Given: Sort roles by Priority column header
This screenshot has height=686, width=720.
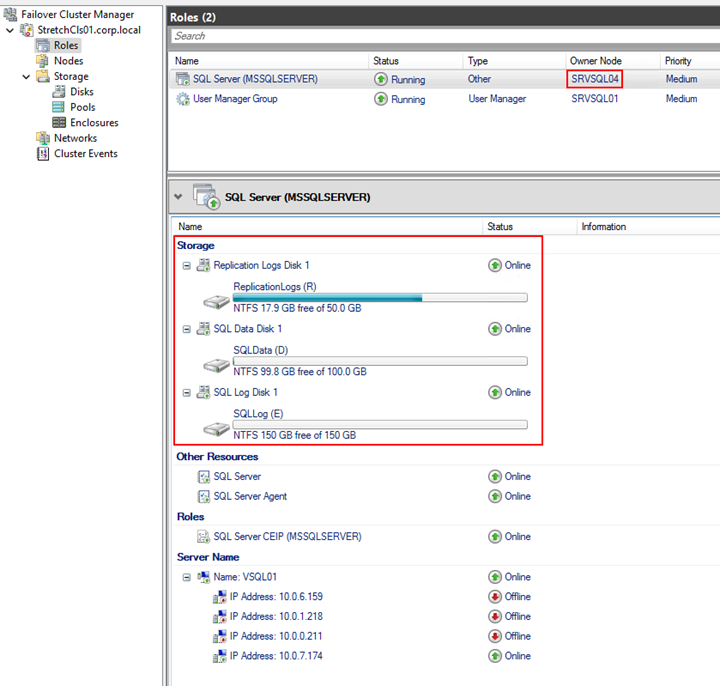Looking at the screenshot, I should tap(690, 61).
